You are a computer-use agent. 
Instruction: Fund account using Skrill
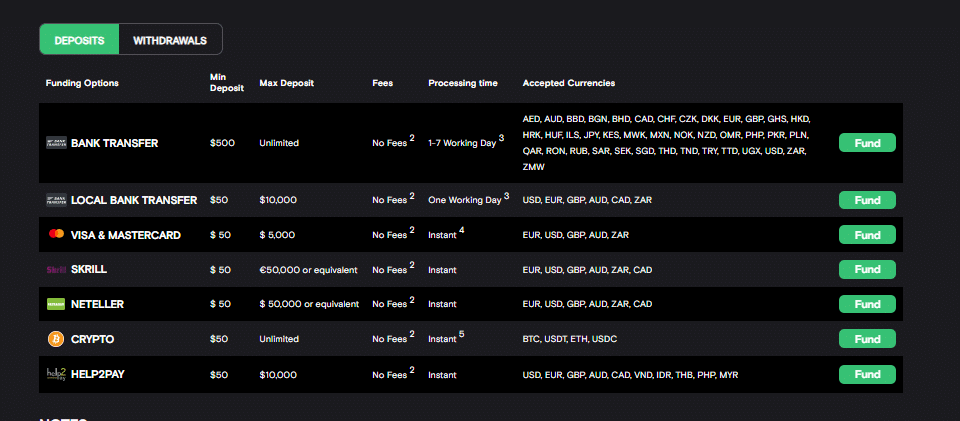point(867,269)
